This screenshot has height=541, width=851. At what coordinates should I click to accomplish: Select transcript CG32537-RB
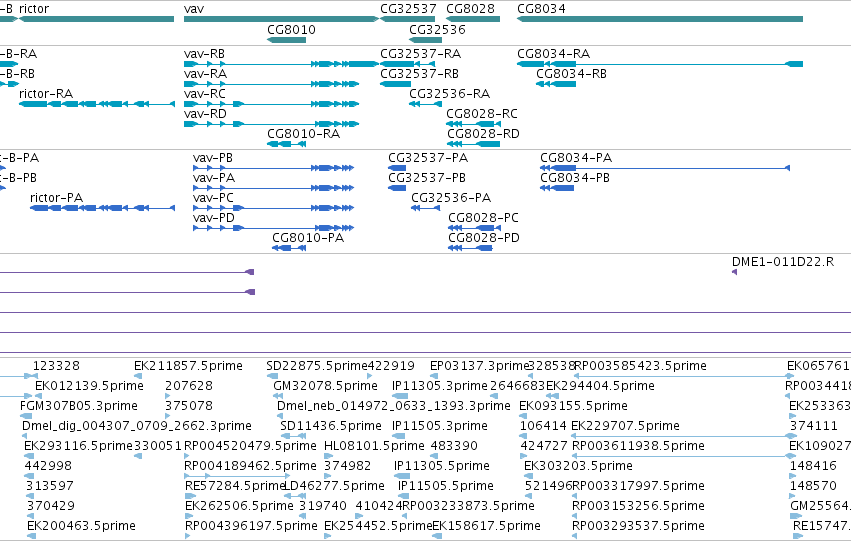pos(396,84)
